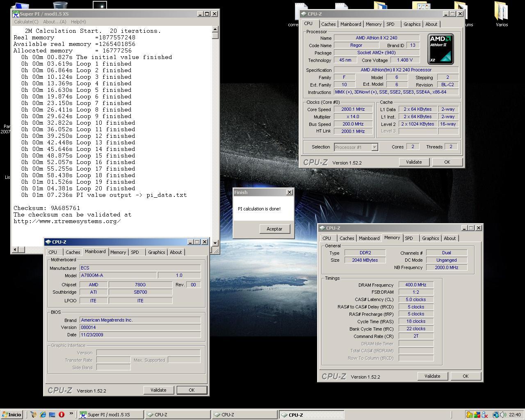Click Validate in the Memory CPU-Z window

pyautogui.click(x=432, y=376)
